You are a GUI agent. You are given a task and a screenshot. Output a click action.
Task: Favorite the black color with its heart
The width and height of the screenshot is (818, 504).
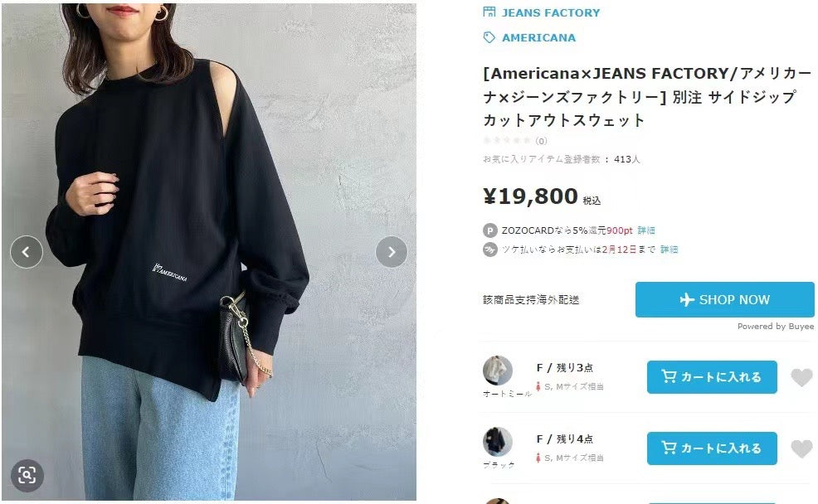[801, 448]
